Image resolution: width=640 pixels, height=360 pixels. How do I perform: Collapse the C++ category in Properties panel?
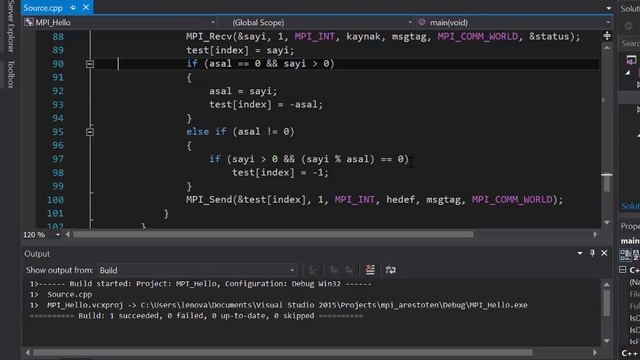click(622, 269)
